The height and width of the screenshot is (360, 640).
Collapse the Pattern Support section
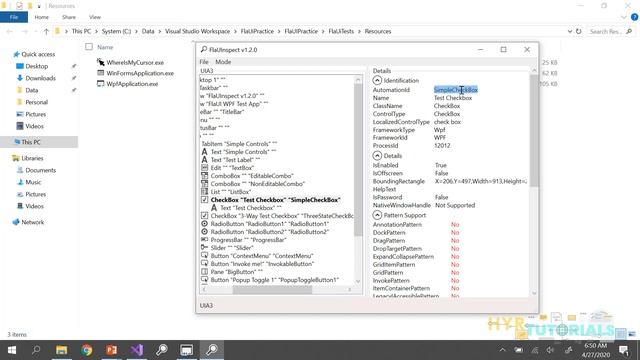coord(377,215)
